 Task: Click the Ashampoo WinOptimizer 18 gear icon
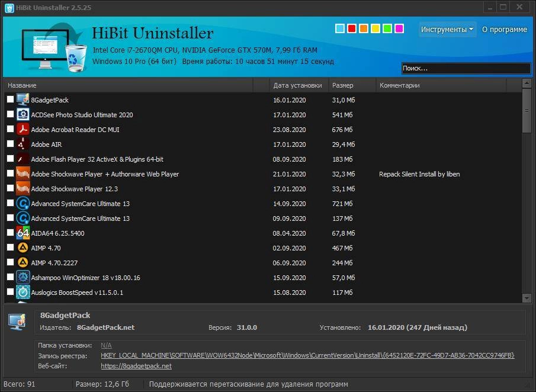click(x=23, y=278)
